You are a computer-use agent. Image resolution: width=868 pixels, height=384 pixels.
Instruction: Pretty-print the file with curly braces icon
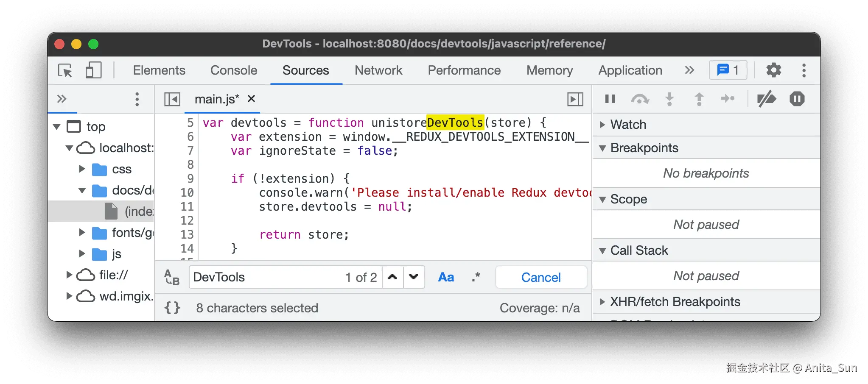(172, 308)
